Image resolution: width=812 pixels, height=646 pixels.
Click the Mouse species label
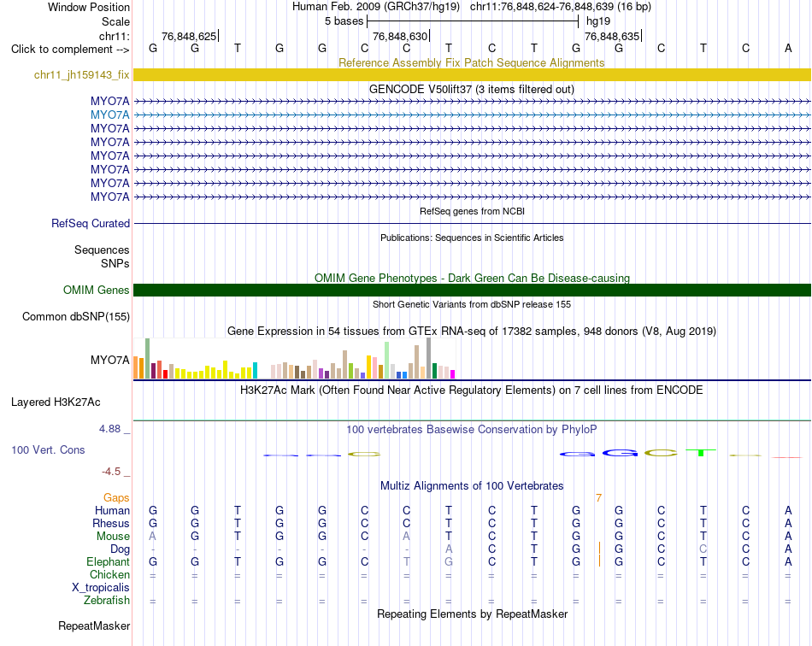(113, 537)
